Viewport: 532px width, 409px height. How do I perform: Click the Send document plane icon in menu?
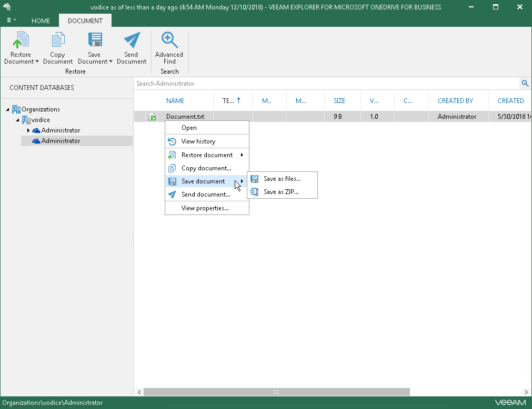point(172,195)
